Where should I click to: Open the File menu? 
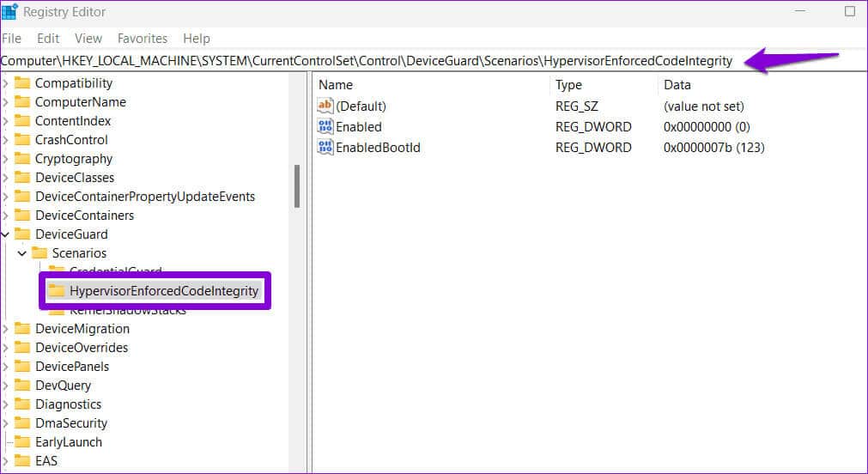12,38
